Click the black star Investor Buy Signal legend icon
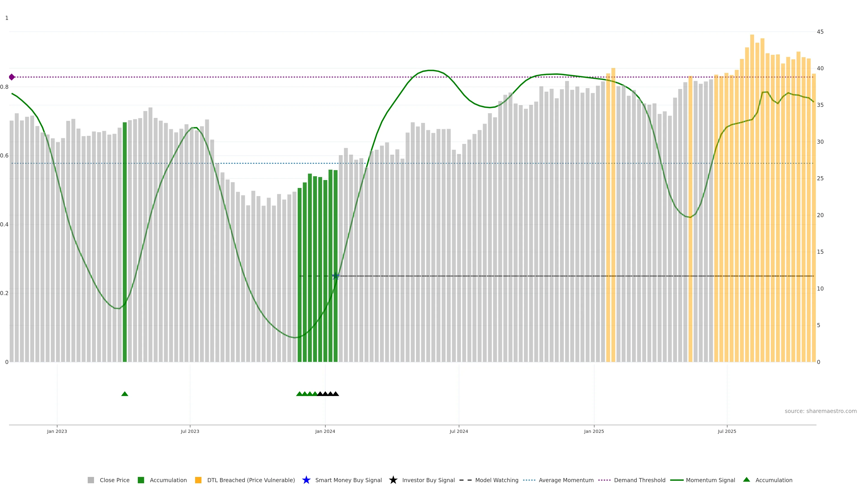This screenshot has width=868, height=488. click(x=393, y=480)
